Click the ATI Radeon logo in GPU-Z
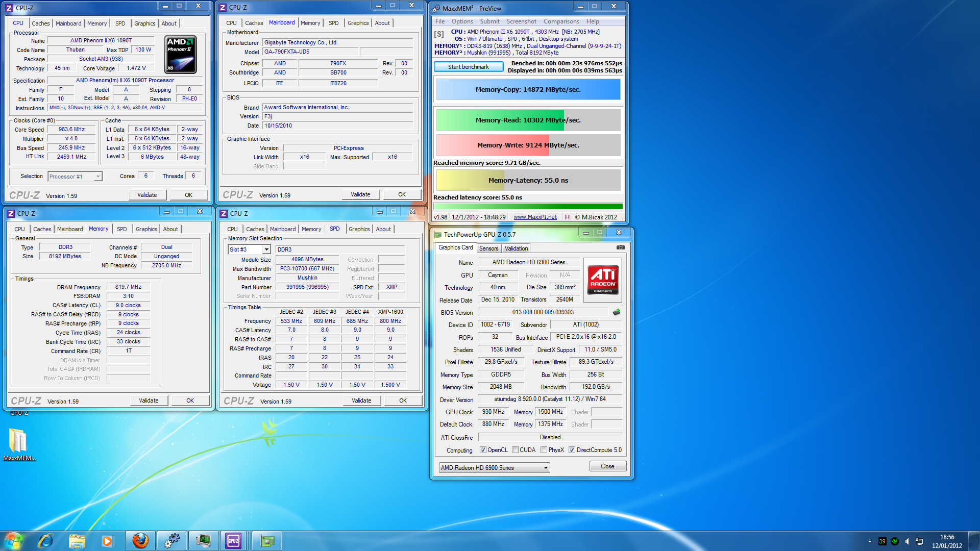980x551 pixels. coord(603,280)
